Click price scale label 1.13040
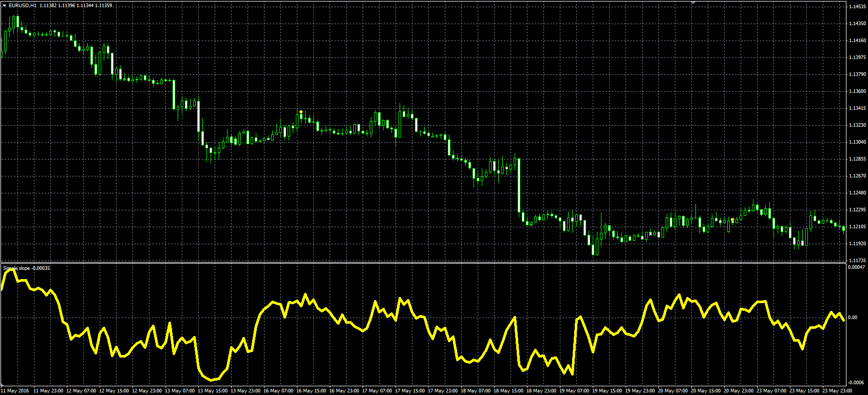 tap(858, 142)
